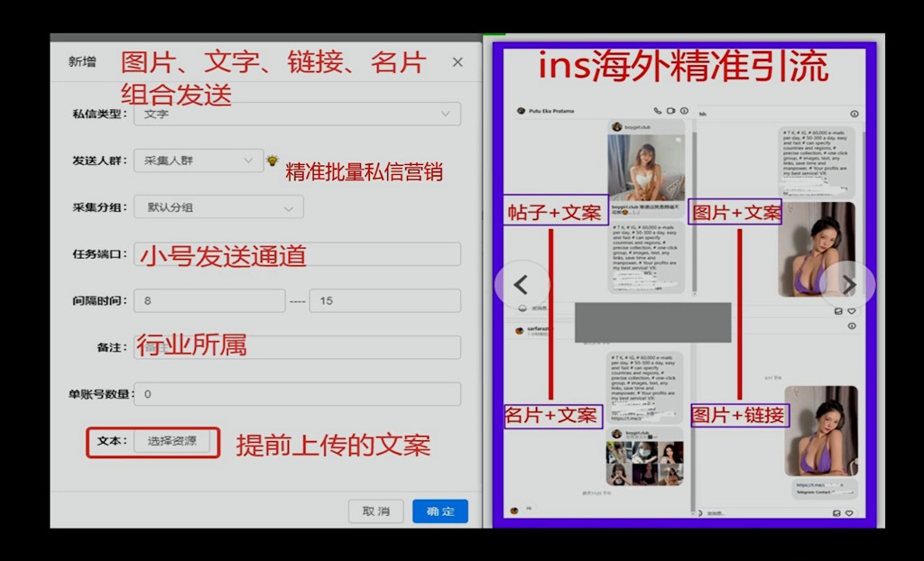
Task: Close the 新增 dialog with the X
Action: pos(457,62)
